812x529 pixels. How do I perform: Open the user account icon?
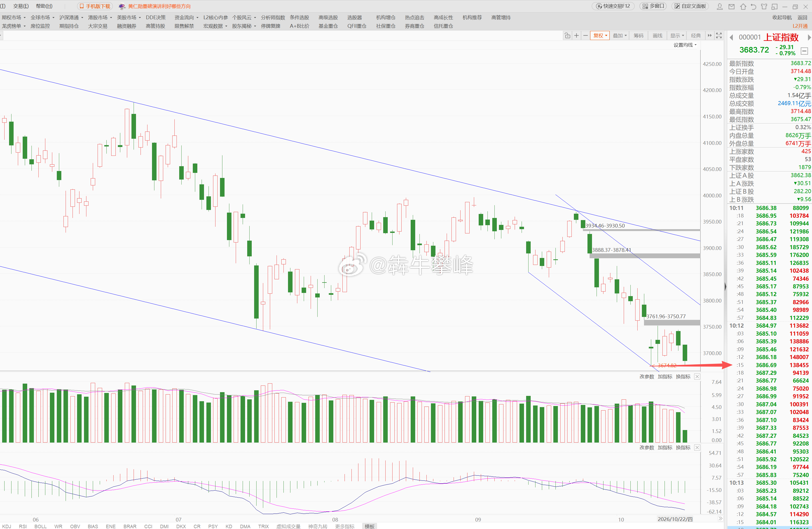(720, 6)
